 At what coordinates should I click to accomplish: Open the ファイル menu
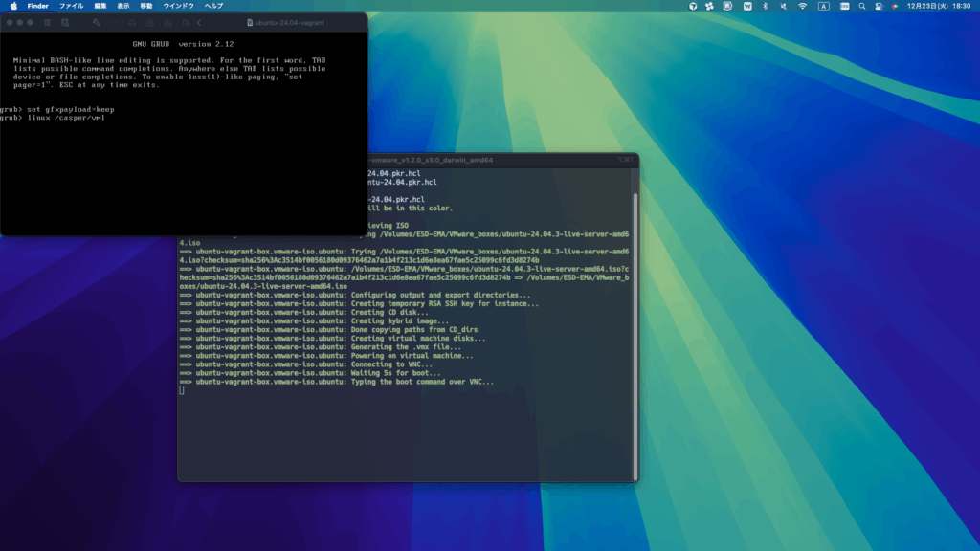[x=72, y=6]
